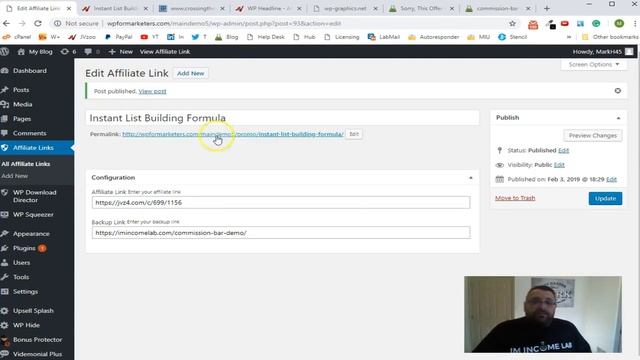Open PayPal bookmark

pyautogui.click(x=119, y=37)
